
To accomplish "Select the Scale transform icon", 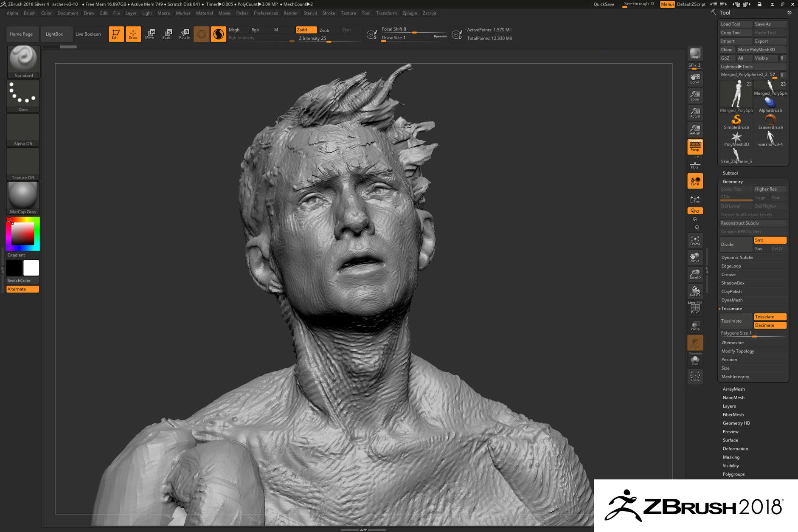I will (x=167, y=34).
